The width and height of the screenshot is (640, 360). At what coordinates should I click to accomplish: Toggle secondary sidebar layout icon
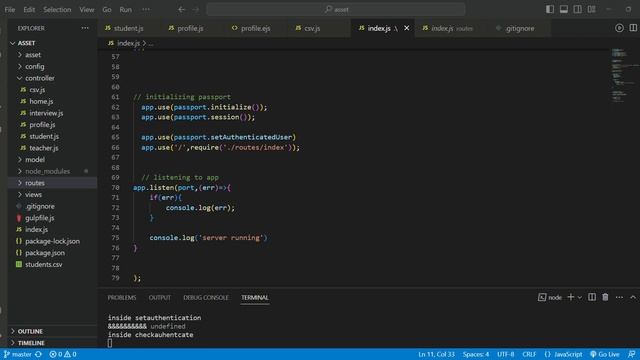click(x=578, y=9)
